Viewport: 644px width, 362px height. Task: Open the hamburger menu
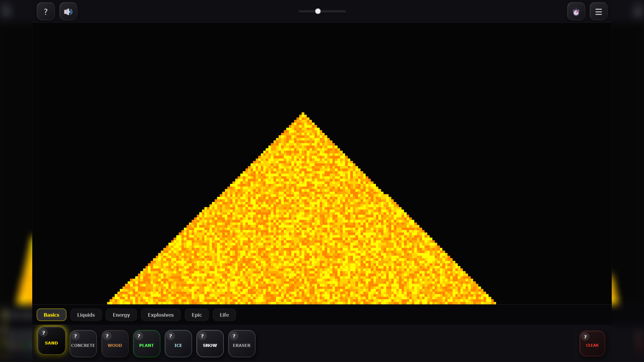pyautogui.click(x=598, y=11)
